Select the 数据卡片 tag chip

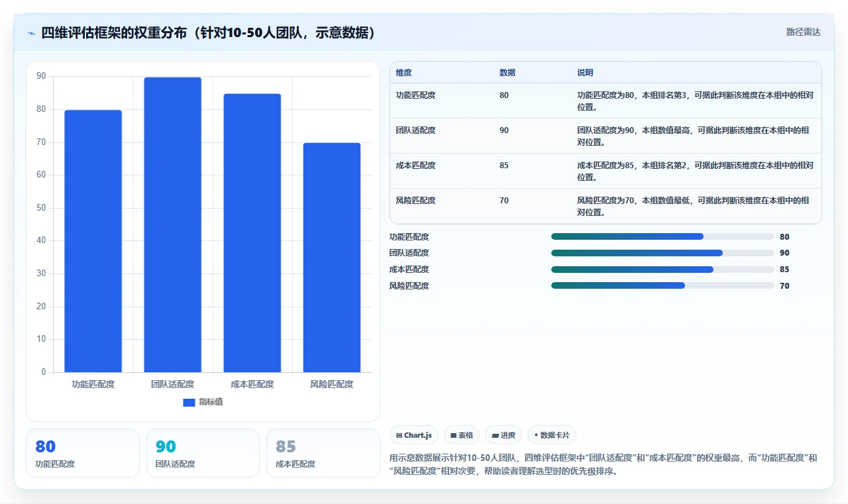coord(552,435)
